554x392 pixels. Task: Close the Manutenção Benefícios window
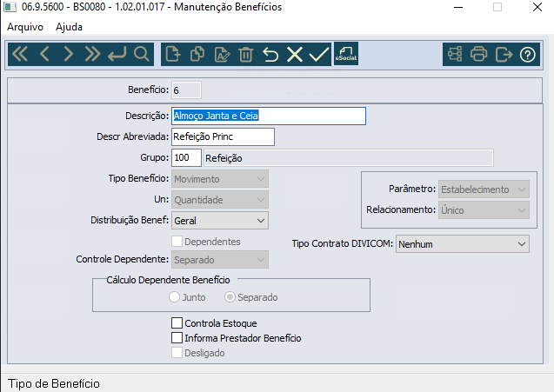pyautogui.click(x=537, y=7)
